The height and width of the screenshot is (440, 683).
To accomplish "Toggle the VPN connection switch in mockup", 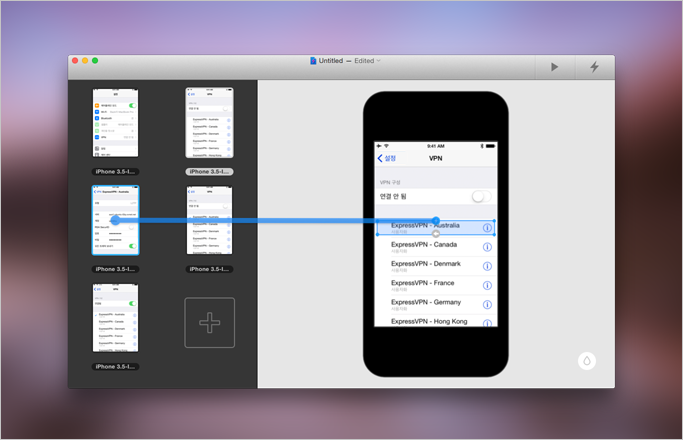I will (x=481, y=196).
